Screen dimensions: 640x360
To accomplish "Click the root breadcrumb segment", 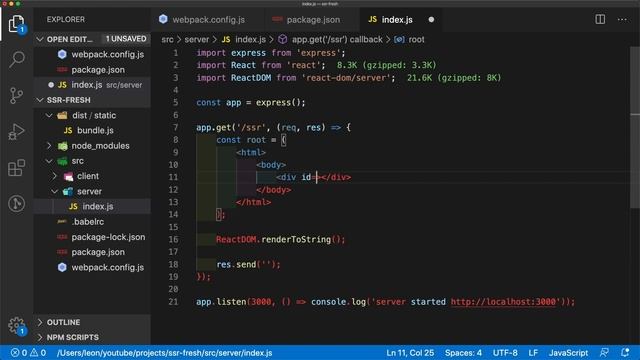I will click(416, 40).
